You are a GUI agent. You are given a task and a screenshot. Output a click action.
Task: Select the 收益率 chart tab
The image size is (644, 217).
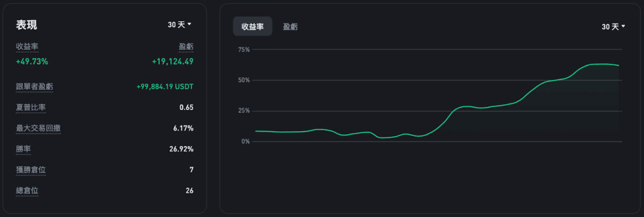(252, 26)
